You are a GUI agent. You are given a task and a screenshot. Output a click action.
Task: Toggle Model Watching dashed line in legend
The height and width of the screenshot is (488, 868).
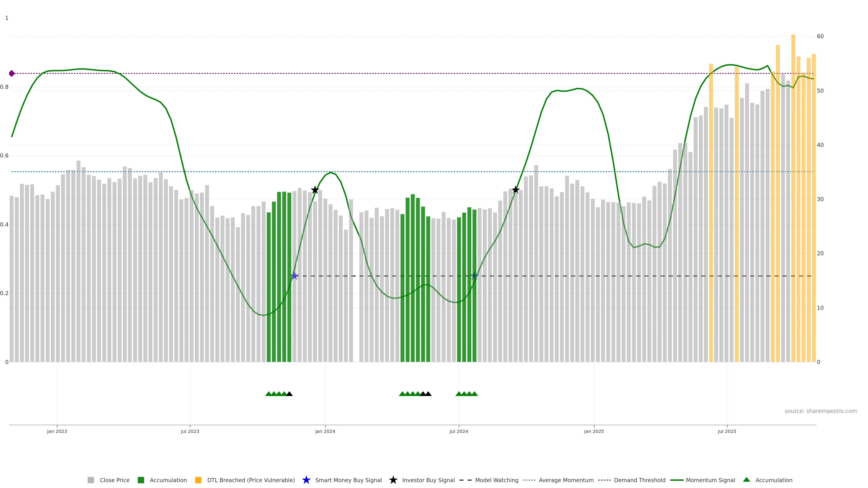tap(497, 480)
